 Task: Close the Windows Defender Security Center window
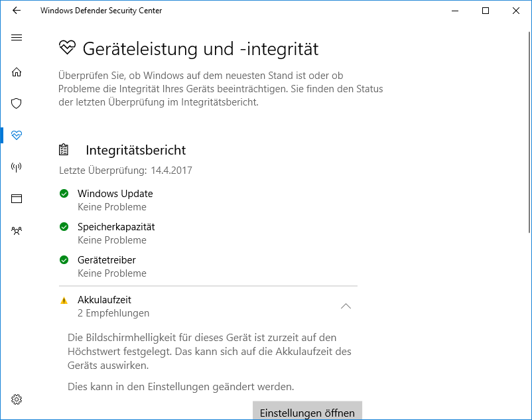(x=516, y=11)
